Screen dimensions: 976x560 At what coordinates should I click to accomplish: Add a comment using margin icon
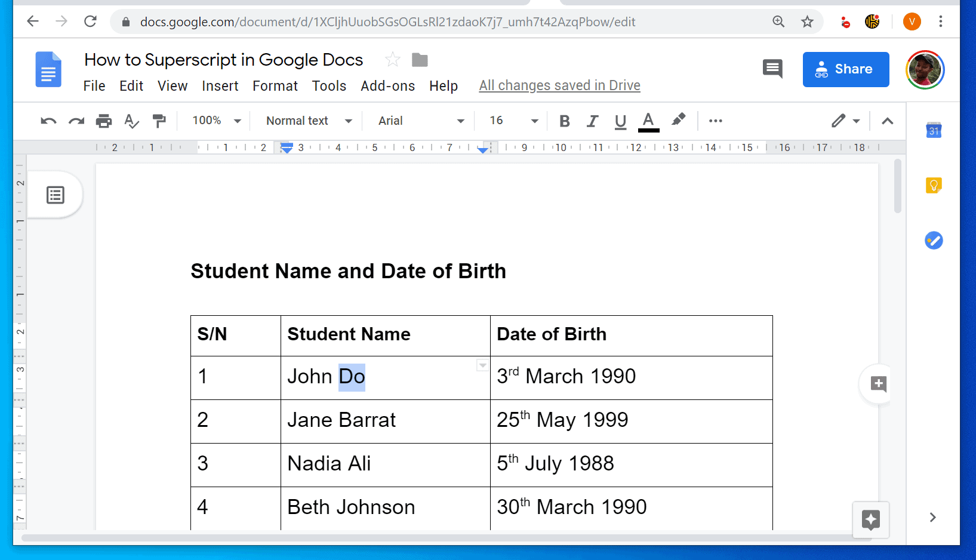click(878, 384)
